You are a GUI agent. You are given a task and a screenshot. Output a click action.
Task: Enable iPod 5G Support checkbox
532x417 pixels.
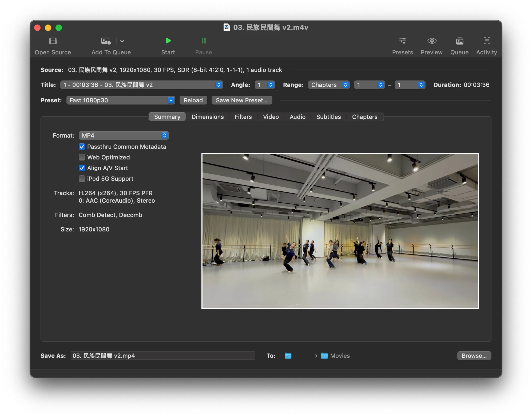click(x=82, y=179)
